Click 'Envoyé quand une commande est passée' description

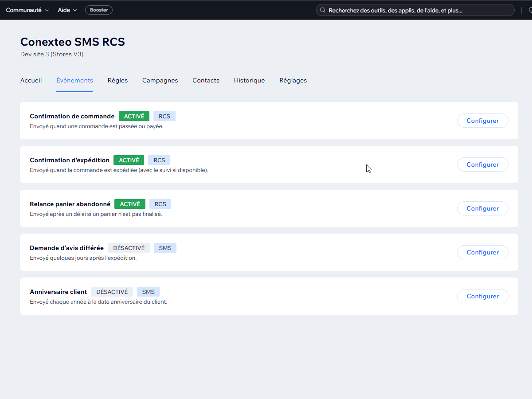[97, 126]
